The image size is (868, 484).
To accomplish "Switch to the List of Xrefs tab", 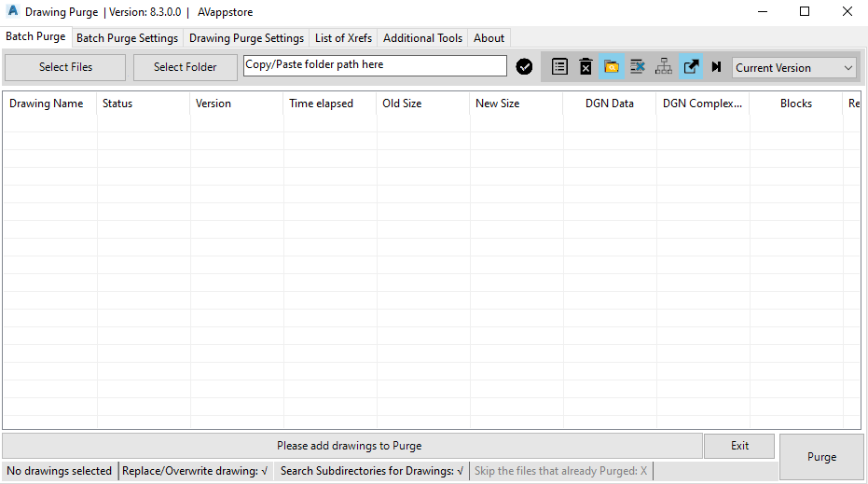I will pos(343,38).
